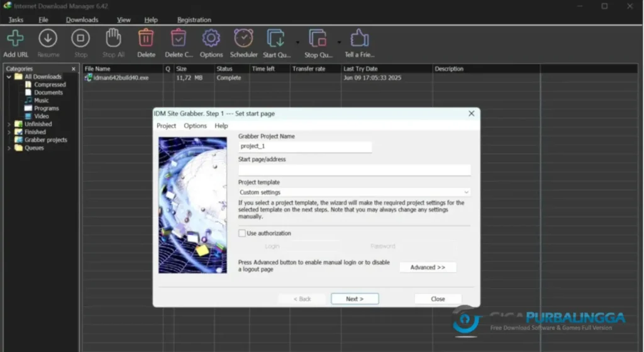Open the Registration menu
644x352 pixels.
pos(194,20)
